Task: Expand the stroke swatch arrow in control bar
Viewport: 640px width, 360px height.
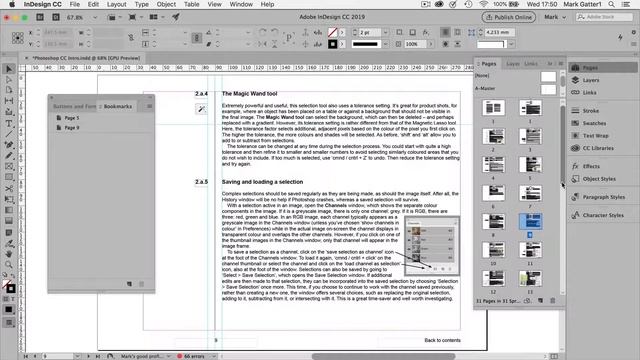Action: tap(342, 44)
